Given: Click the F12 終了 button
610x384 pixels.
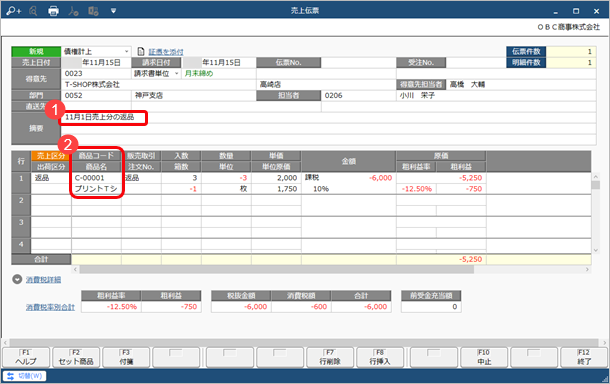Looking at the screenshot, I should [x=584, y=357].
